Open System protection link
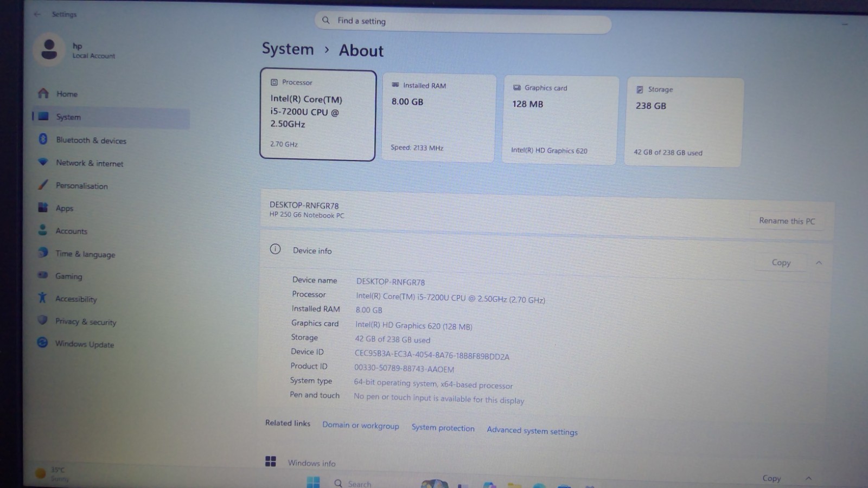868x488 pixels. point(443,428)
